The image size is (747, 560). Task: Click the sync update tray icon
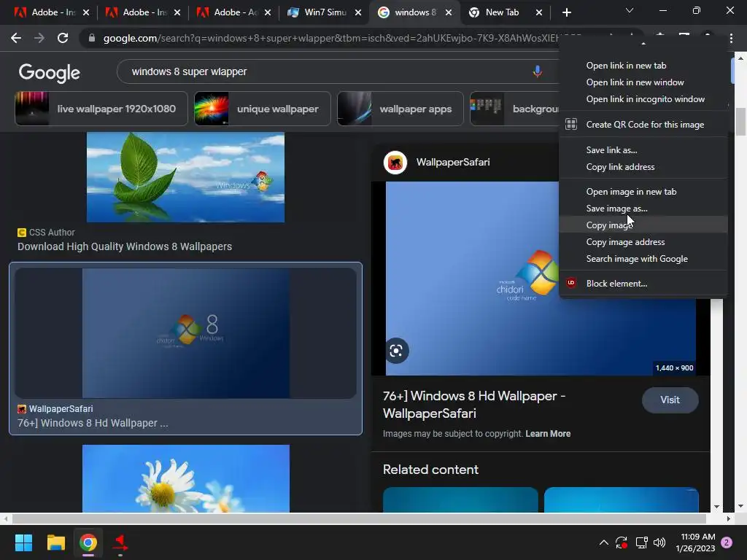point(622,542)
